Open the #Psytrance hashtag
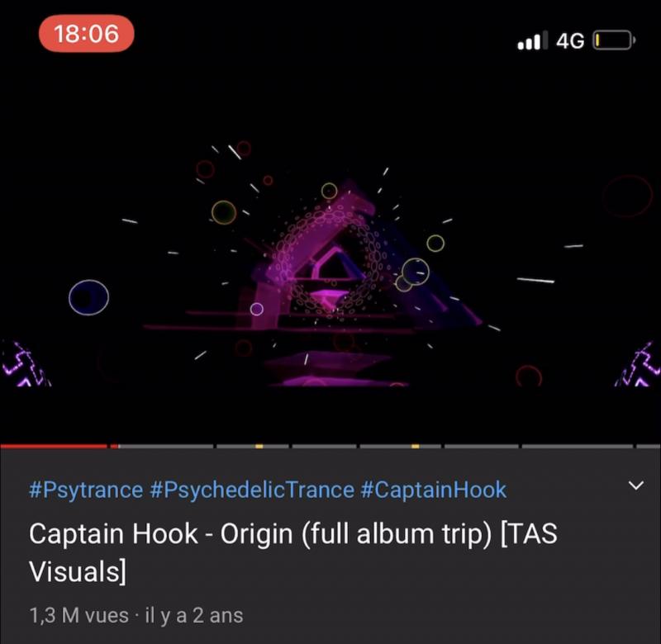This screenshot has height=644, width=661. [86, 490]
